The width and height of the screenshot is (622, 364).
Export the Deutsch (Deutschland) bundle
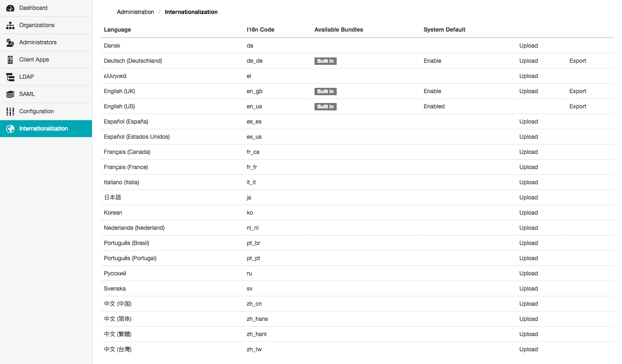[578, 61]
